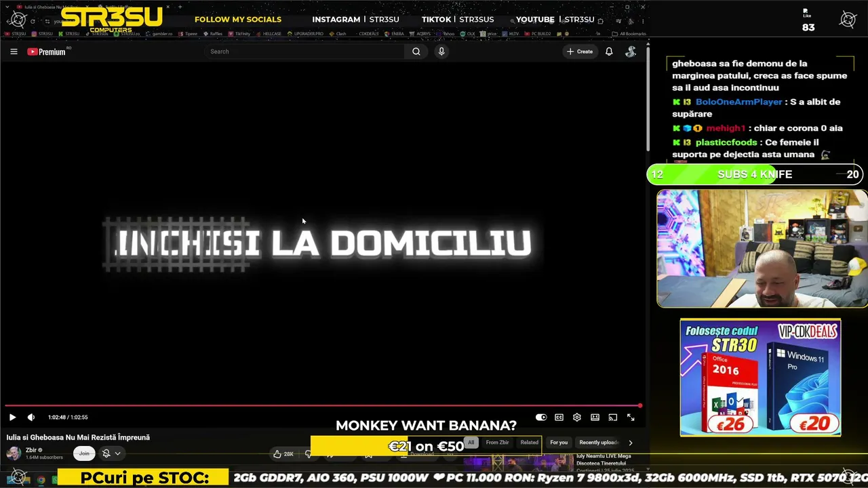This screenshot has width=868, height=488.
Task: Open Chrome from the taskbar
Action: point(41,480)
